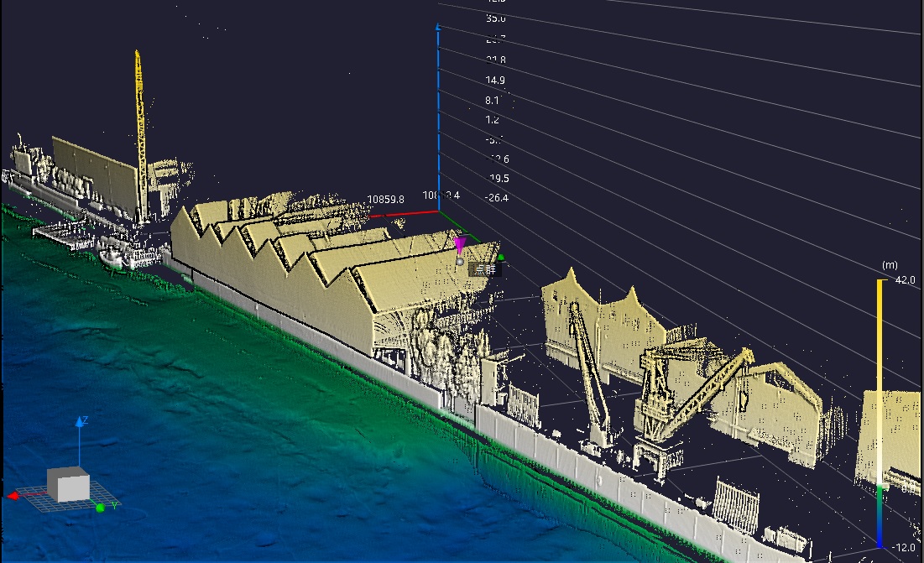Image resolution: width=924 pixels, height=563 pixels.
Task: Click the -12.0 minimum value on color scale
Action: 902,547
